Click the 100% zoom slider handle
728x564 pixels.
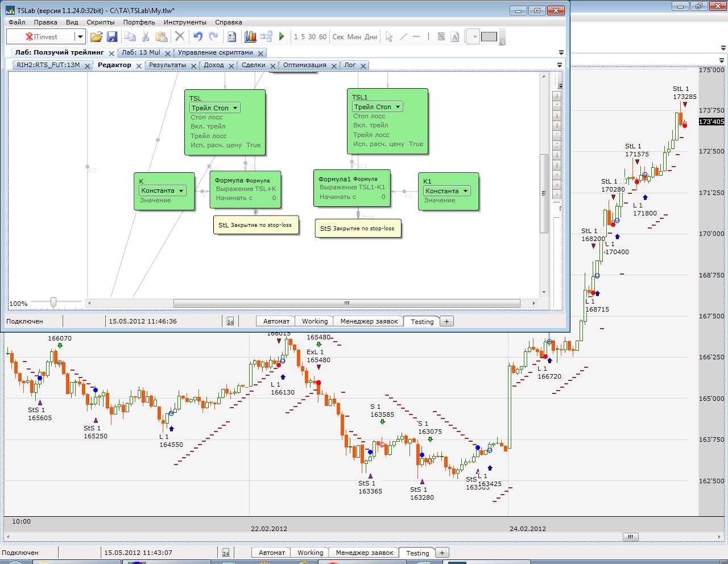(x=53, y=302)
